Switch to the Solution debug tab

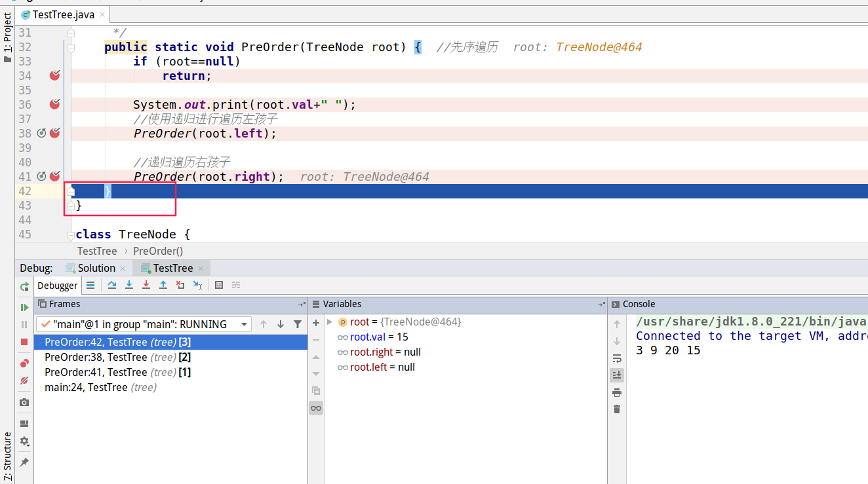click(96, 268)
